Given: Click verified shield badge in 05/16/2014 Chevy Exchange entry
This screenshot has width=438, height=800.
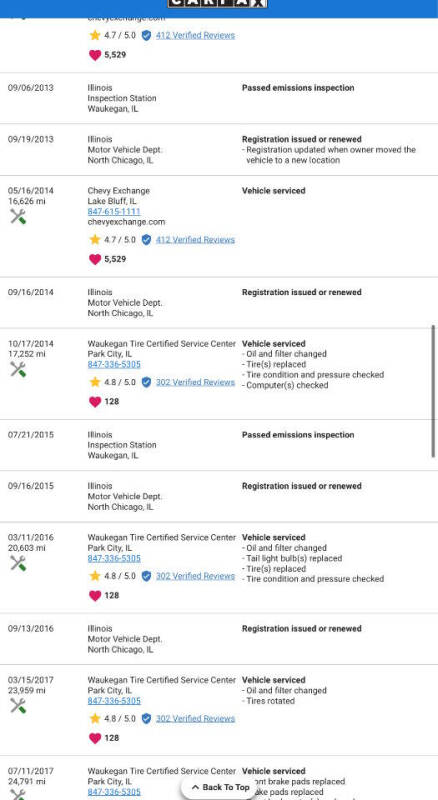Looking at the screenshot, I should pyautogui.click(x=146, y=240).
